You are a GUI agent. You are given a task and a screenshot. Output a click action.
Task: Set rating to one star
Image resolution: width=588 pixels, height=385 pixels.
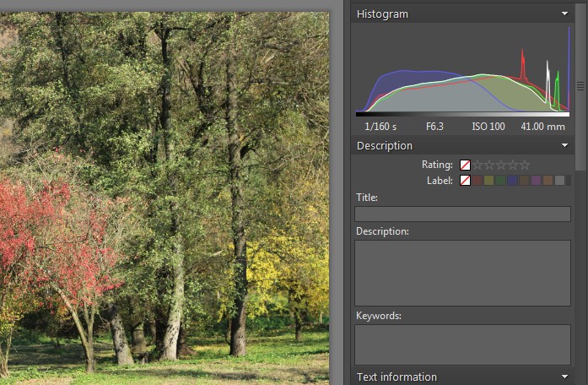pyautogui.click(x=477, y=165)
